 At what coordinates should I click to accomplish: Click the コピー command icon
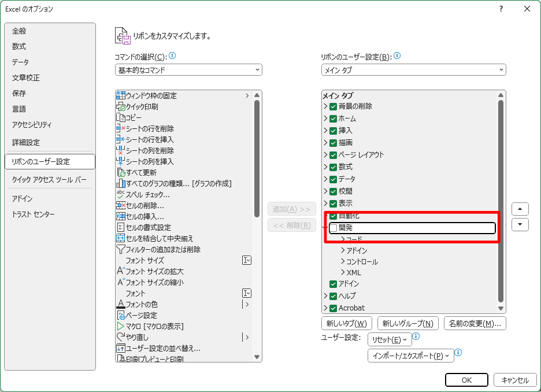pyautogui.click(x=121, y=117)
